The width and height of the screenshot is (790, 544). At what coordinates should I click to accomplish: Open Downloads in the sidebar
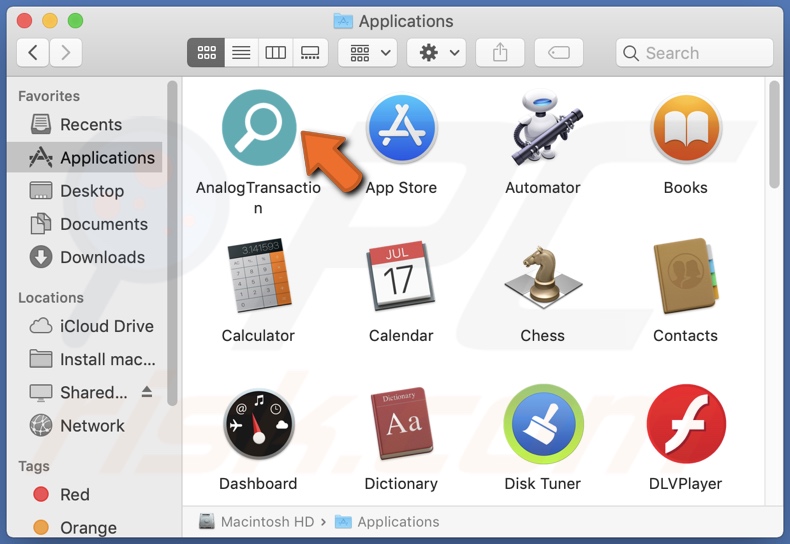tap(85, 257)
